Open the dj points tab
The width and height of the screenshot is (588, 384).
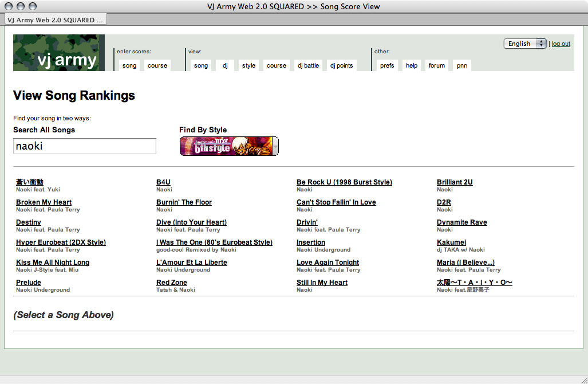(341, 65)
